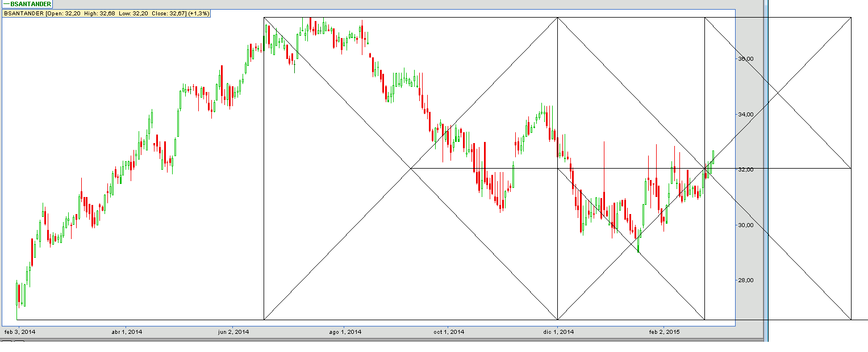Click the 32,00 price axis label
The width and height of the screenshot is (868, 352).
point(746,169)
